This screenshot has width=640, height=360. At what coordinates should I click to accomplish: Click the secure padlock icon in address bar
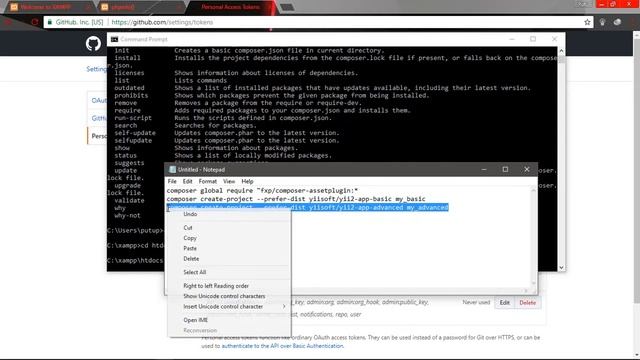click(x=50, y=22)
